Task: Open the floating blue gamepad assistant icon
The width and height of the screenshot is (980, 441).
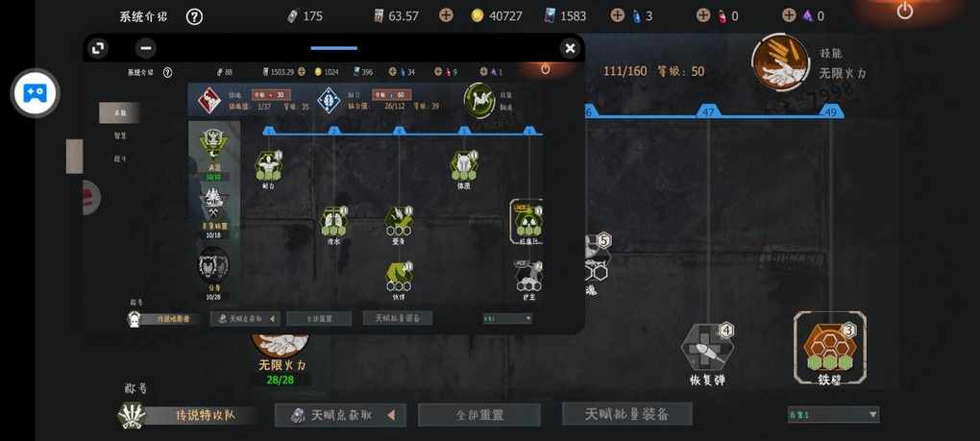Action: [x=35, y=93]
